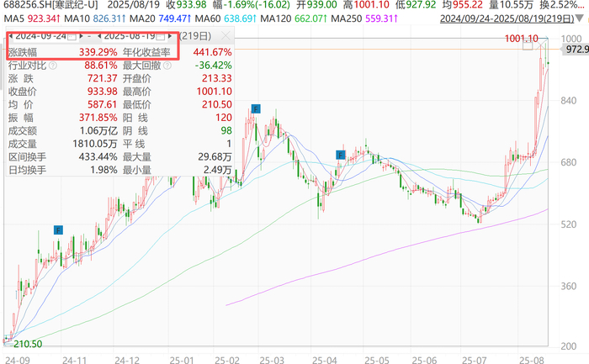Click the 最高价 1001.10 value in panel
This screenshot has width=589, height=364.
coord(215,92)
